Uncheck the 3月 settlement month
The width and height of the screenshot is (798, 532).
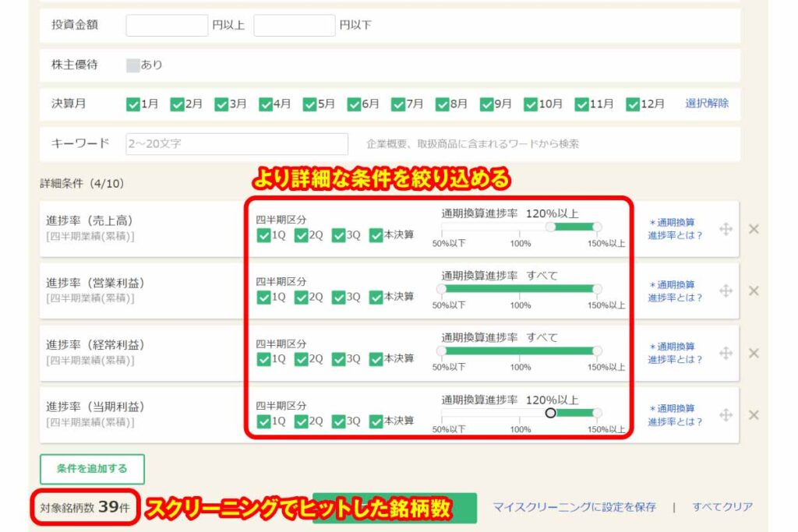pyautogui.click(x=221, y=104)
